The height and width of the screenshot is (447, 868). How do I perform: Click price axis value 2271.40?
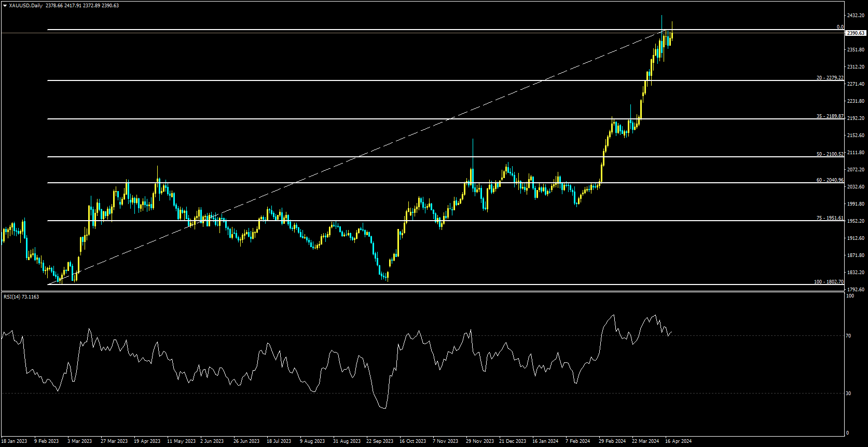[x=856, y=84]
